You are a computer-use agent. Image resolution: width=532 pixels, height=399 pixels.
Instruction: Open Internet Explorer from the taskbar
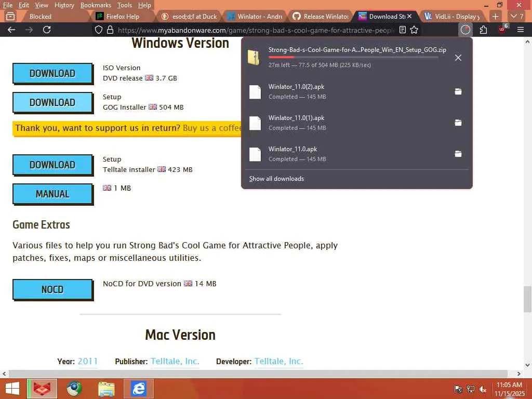pos(139,389)
